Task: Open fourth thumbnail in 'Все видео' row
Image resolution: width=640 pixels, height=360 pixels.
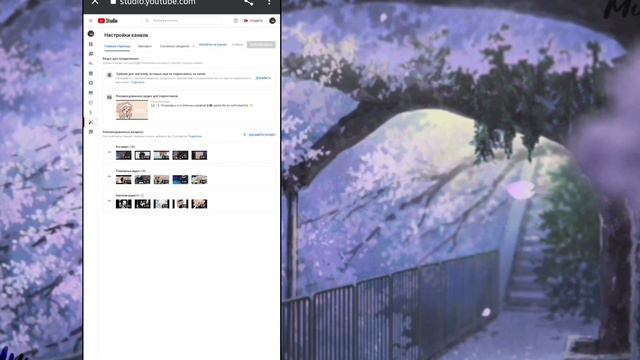Action: coord(180,155)
